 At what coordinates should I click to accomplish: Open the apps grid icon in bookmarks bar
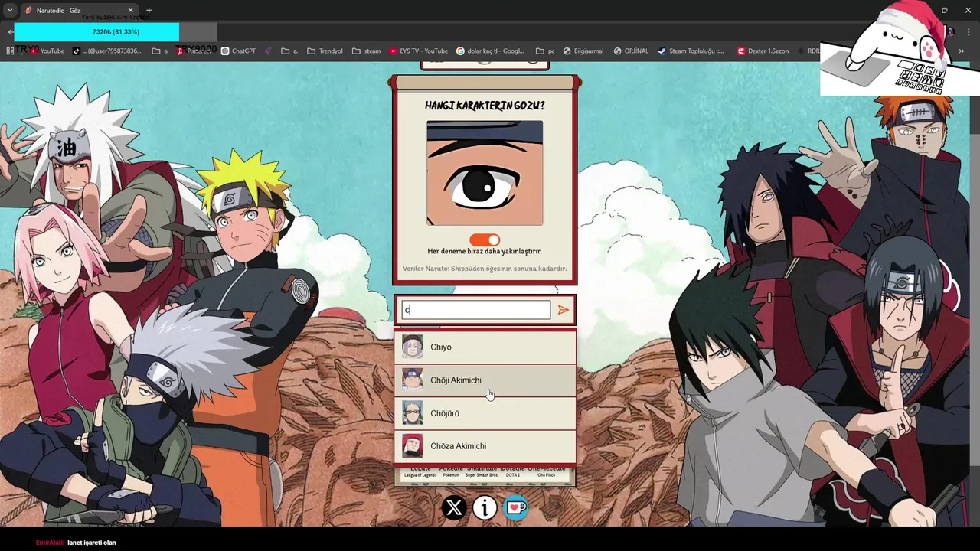tap(10, 51)
